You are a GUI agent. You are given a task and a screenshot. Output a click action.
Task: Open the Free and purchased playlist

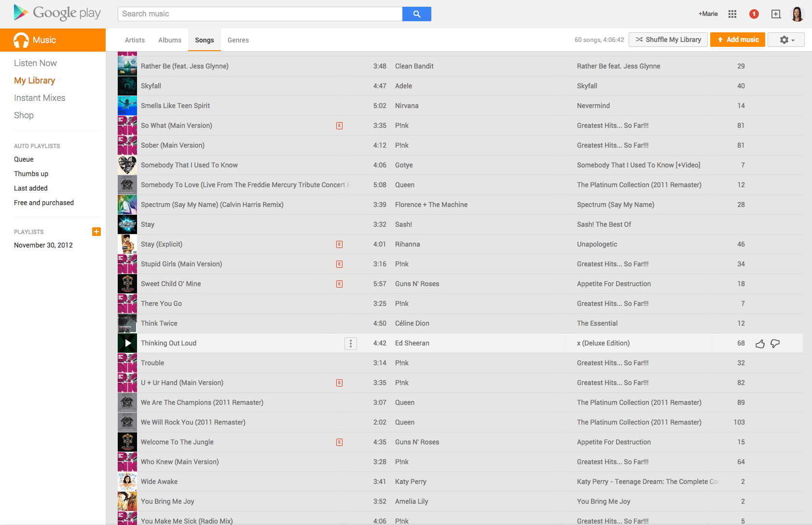pyautogui.click(x=44, y=202)
